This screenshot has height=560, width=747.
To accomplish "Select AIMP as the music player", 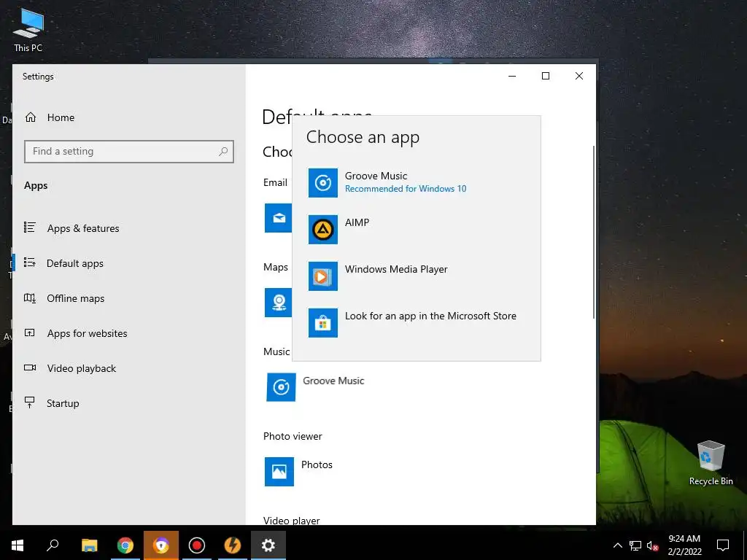I will click(417, 229).
